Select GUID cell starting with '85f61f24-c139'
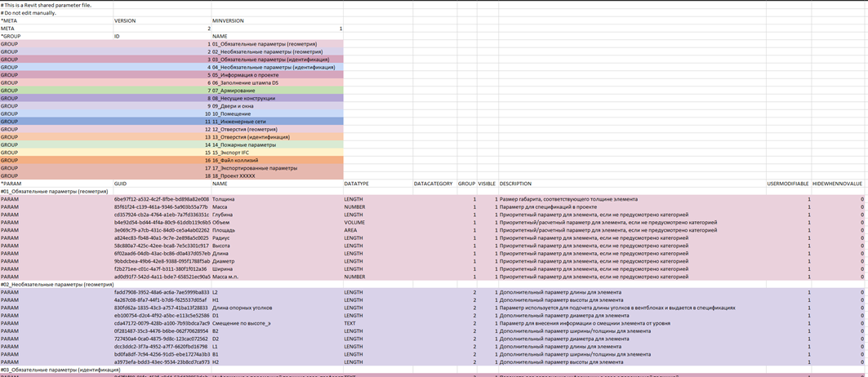 click(x=161, y=206)
